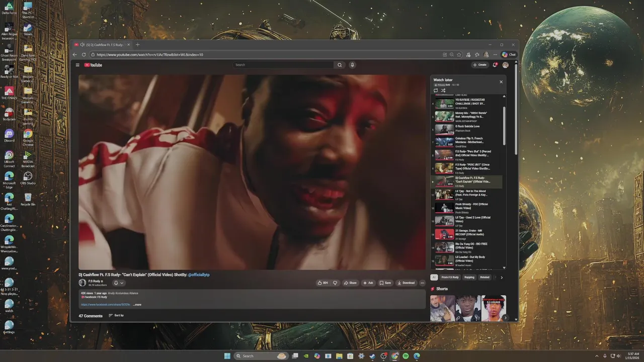Play Rio Da Yung OG - RIO FREE
The image size is (644, 362).
tap(468, 247)
